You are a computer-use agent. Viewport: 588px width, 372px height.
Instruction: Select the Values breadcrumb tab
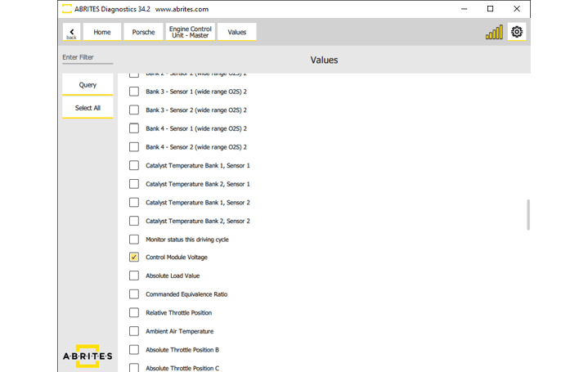point(236,32)
